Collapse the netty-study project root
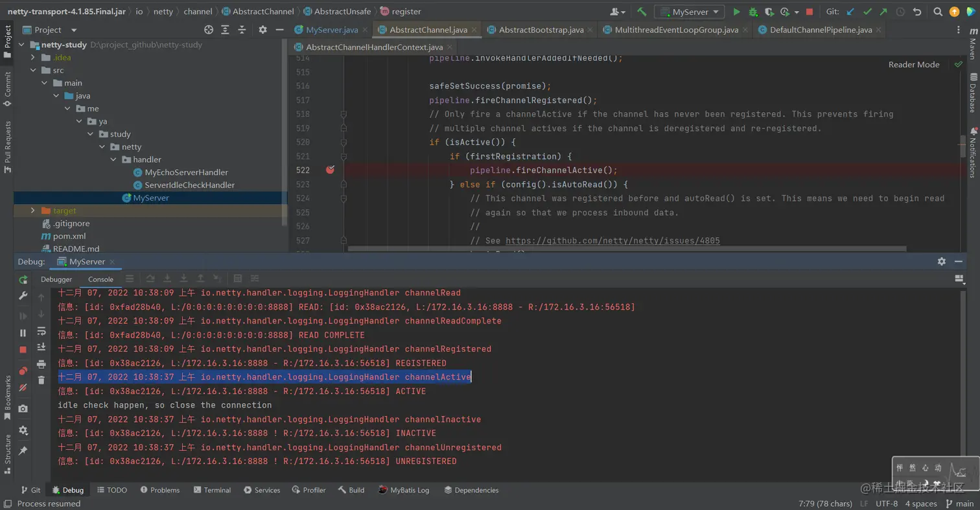980x510 pixels. point(21,45)
